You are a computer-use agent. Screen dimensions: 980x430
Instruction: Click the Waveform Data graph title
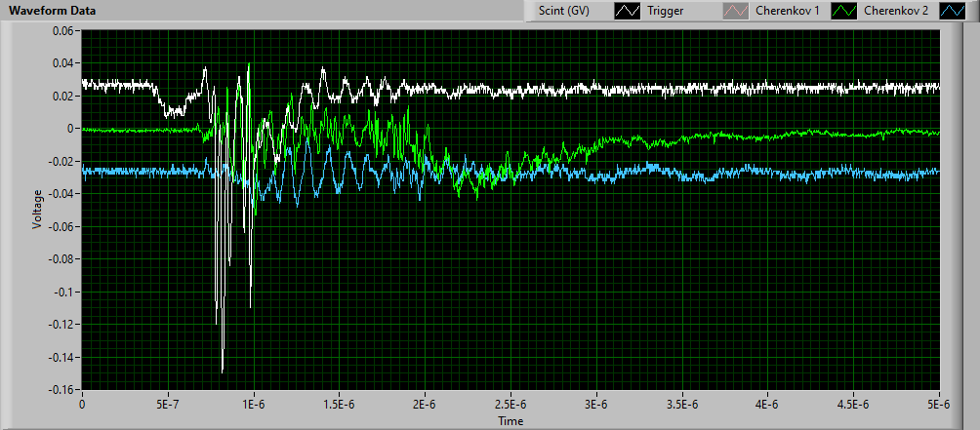[x=52, y=11]
